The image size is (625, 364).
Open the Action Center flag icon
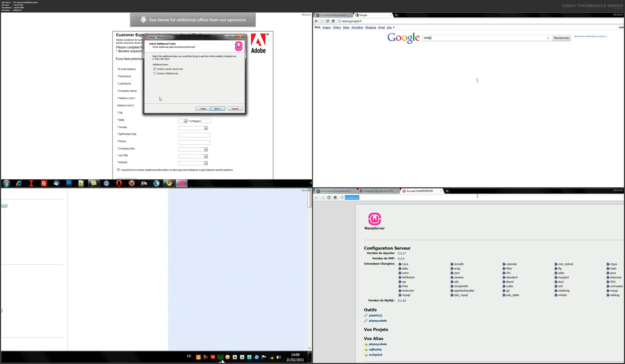[264, 357]
